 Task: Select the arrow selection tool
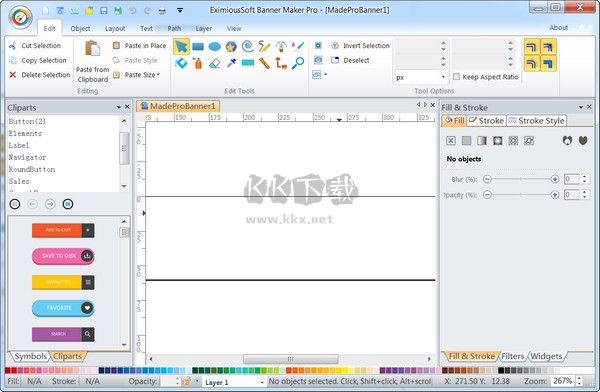[x=181, y=46]
